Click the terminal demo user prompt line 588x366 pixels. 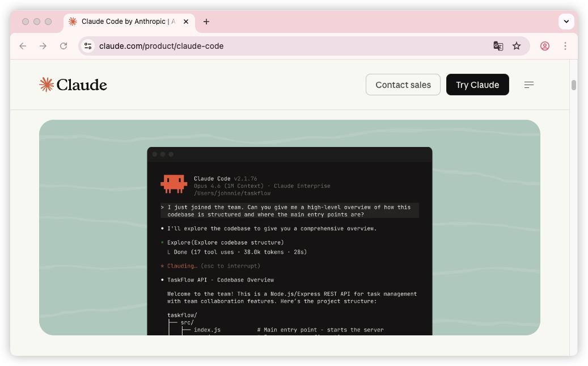click(x=289, y=211)
